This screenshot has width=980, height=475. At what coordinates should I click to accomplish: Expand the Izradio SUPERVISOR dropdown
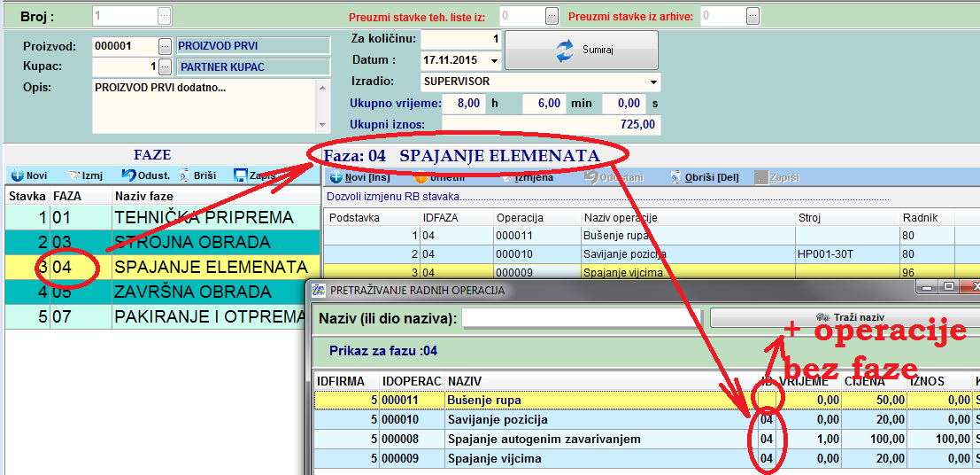tap(653, 82)
